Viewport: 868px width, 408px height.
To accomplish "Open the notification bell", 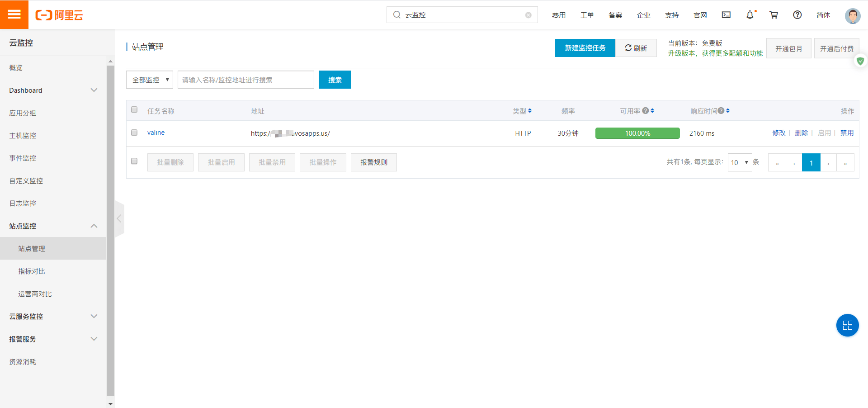I will 750,15.
